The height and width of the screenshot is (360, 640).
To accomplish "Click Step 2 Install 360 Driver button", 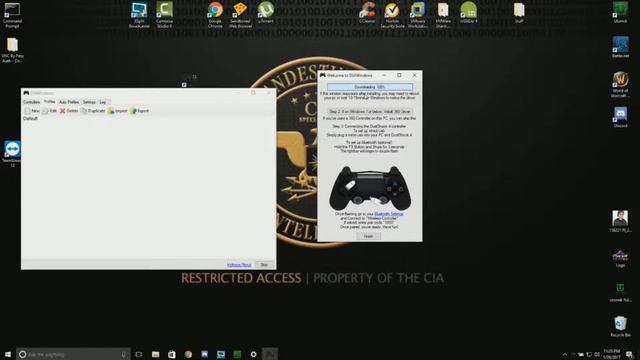I will (x=369, y=111).
